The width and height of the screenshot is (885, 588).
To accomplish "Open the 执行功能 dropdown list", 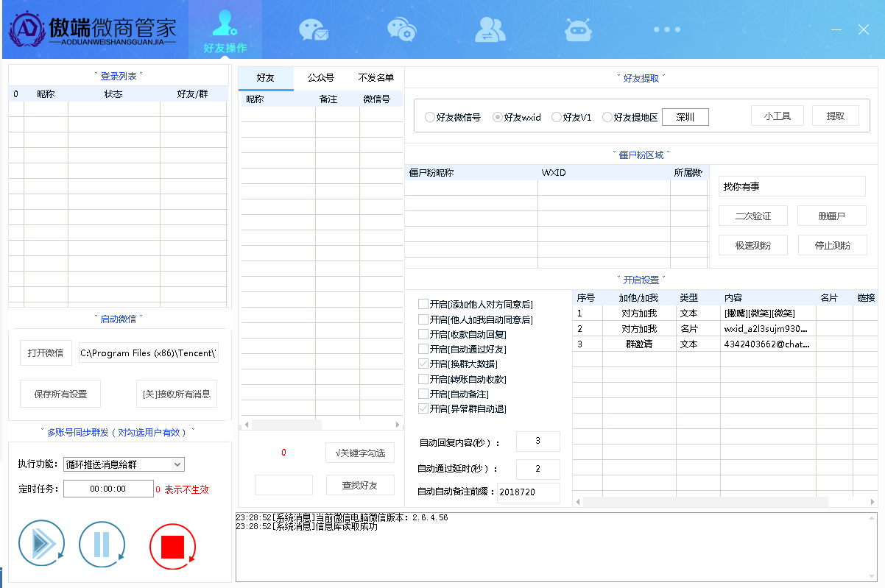I will 124,464.
